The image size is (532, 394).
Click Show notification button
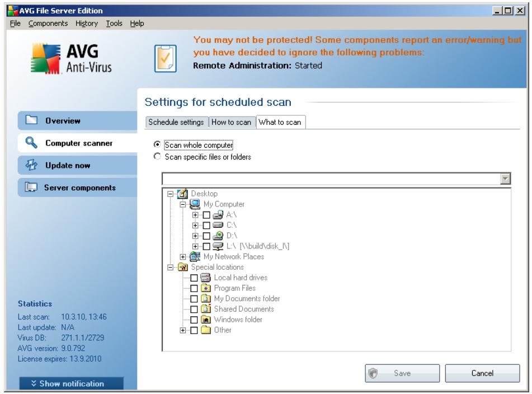point(71,383)
